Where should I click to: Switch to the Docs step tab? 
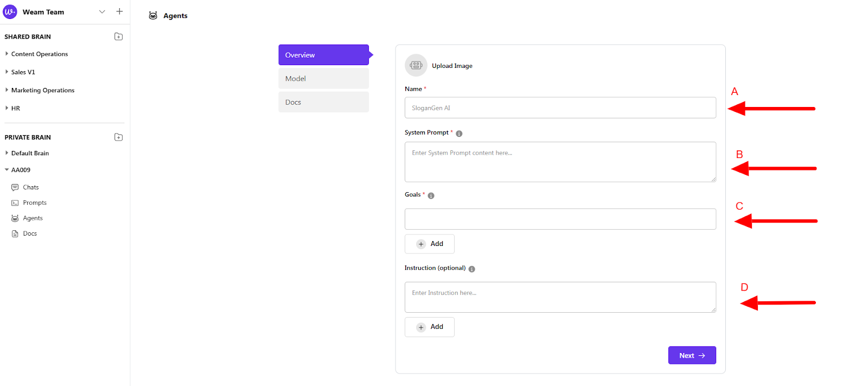click(x=323, y=102)
